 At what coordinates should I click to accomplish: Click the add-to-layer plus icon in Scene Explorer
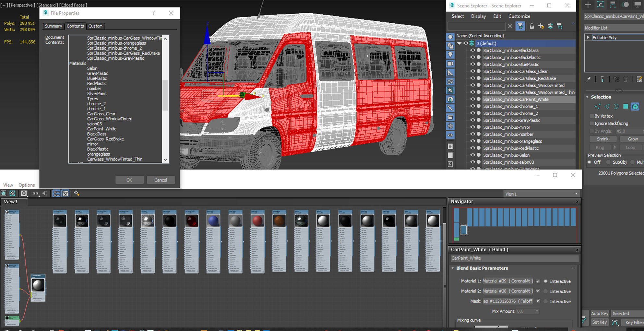pyautogui.click(x=541, y=26)
